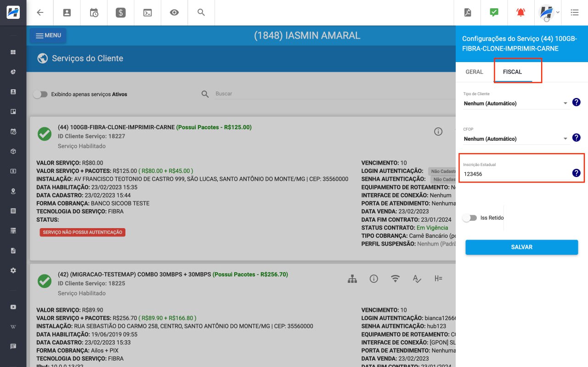Open the chat message icon in sidebar
Image resolution: width=588 pixels, height=367 pixels.
(x=13, y=346)
